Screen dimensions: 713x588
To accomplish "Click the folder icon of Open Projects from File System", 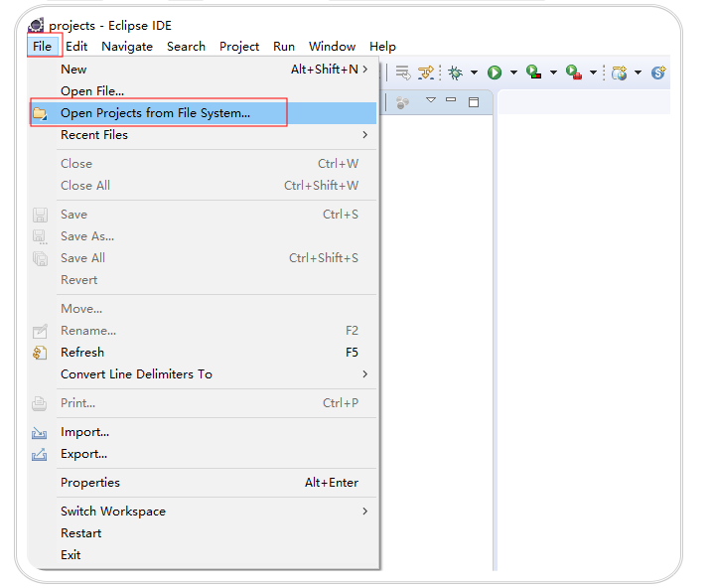I will (40, 113).
